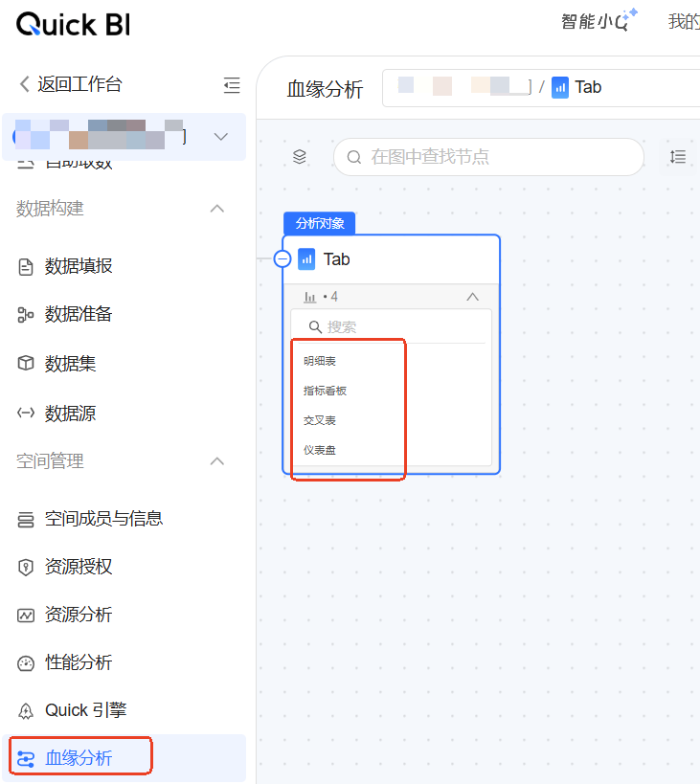
Task: Go back via 返回工作台
Action: point(71,84)
